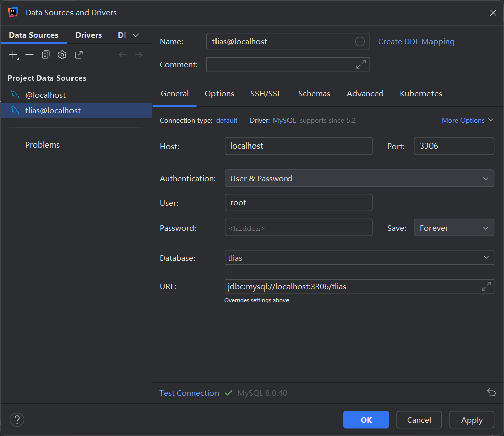
Task: Focus the Port input field
Action: click(454, 146)
